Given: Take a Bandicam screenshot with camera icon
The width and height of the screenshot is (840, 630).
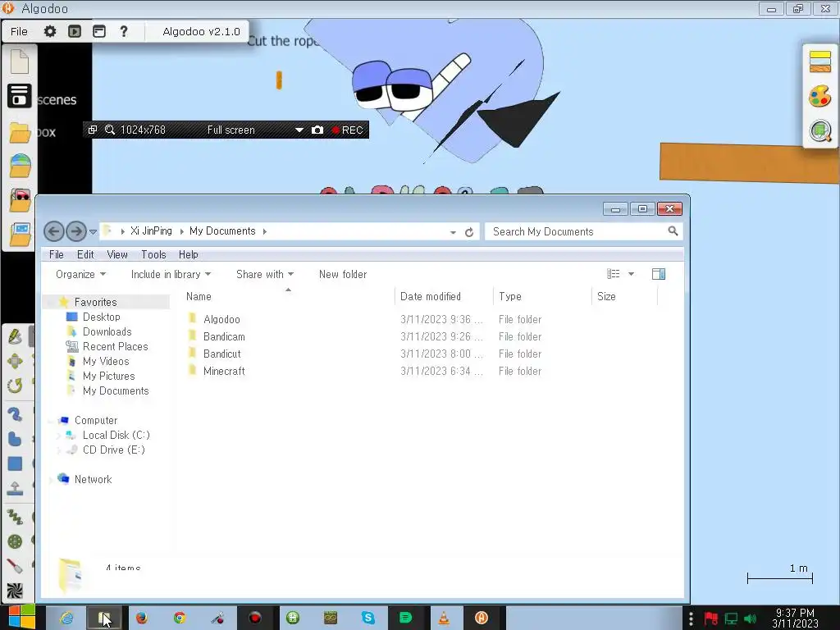Looking at the screenshot, I should (x=317, y=130).
